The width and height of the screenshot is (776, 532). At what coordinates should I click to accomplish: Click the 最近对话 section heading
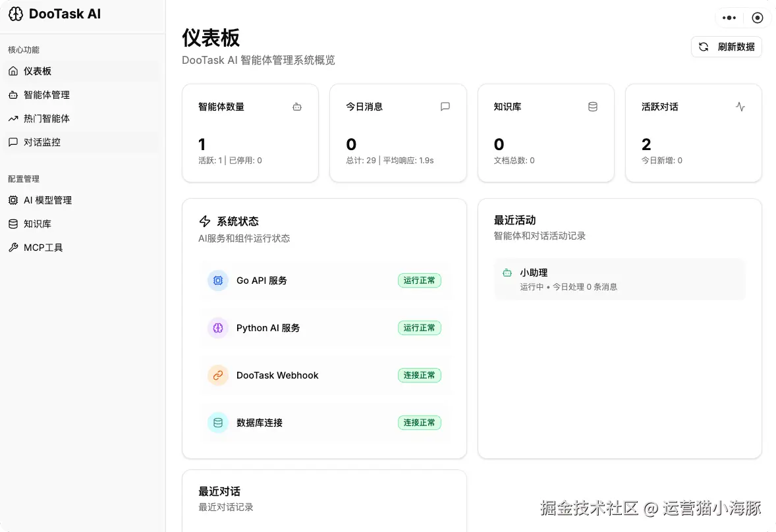pos(219,491)
